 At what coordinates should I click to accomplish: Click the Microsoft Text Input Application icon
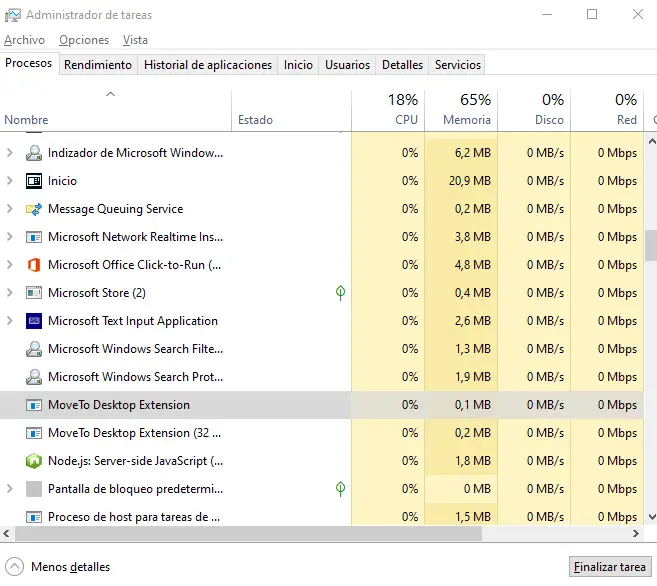pos(33,321)
